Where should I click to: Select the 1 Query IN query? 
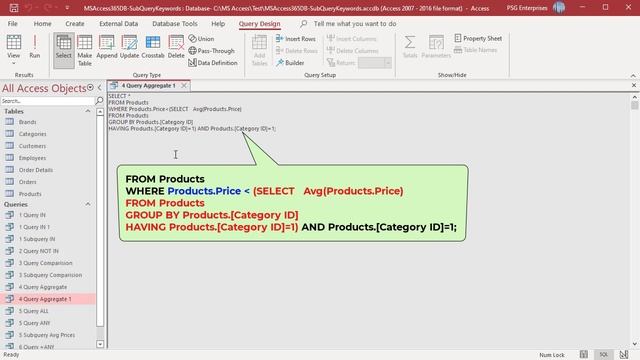(x=32, y=215)
